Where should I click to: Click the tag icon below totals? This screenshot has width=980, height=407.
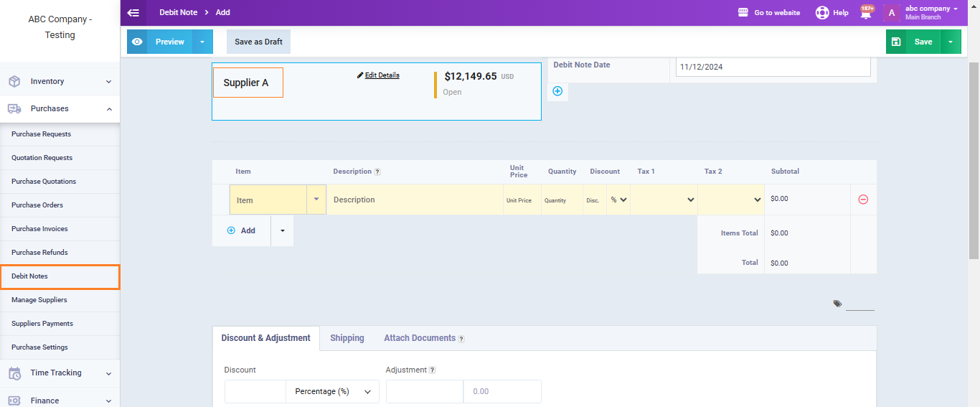[x=837, y=304]
